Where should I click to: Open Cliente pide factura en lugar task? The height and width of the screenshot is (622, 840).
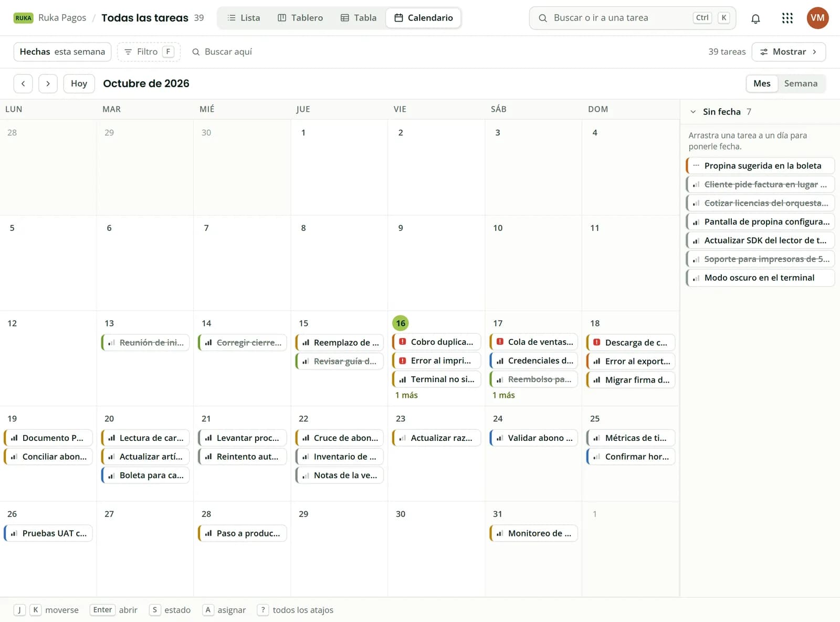pyautogui.click(x=760, y=184)
